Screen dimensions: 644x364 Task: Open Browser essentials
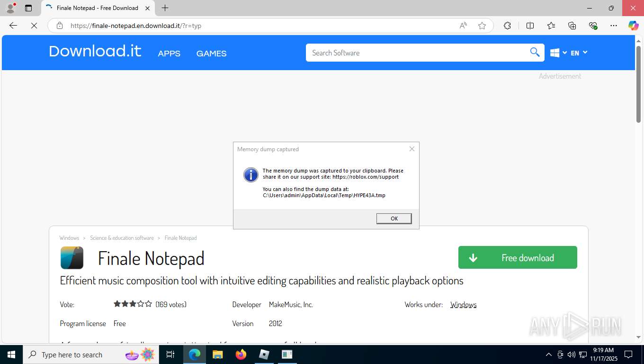593,26
